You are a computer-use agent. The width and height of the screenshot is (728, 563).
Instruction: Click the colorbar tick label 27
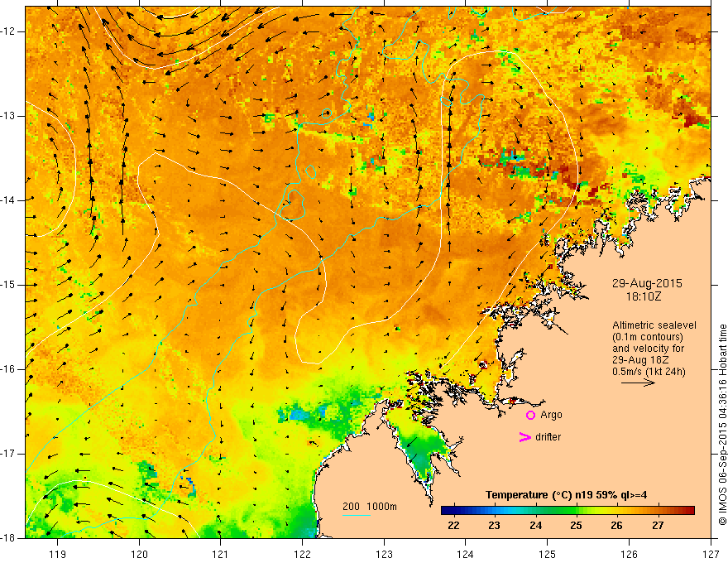pyautogui.click(x=658, y=526)
